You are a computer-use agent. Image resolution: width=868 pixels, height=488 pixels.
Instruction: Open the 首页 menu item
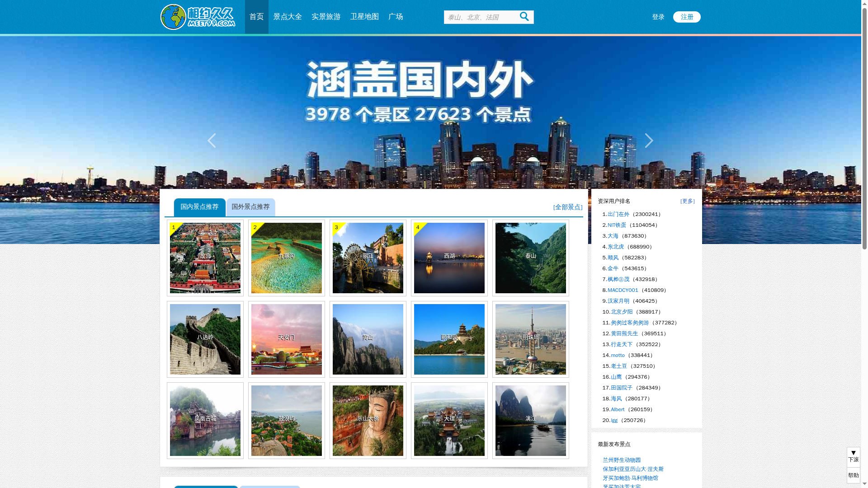(x=256, y=17)
